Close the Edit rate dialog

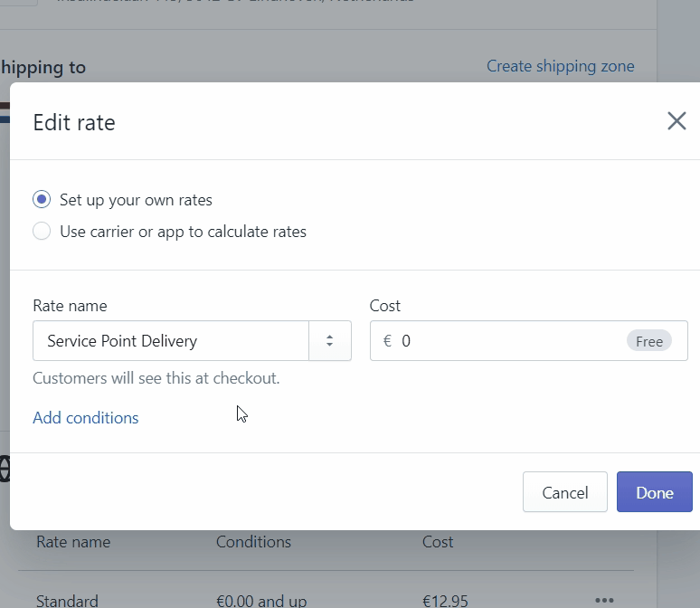coord(676,121)
